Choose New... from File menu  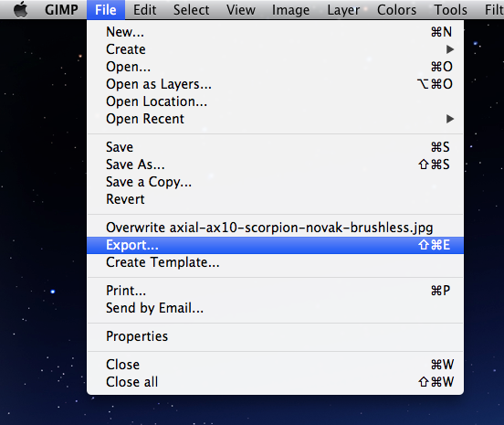(x=275, y=32)
